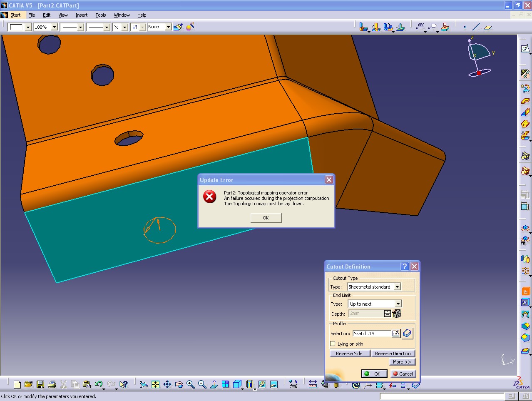Screen dimensions: 532x401
Task: Select the Line tool in top toolbar
Action: click(476, 27)
